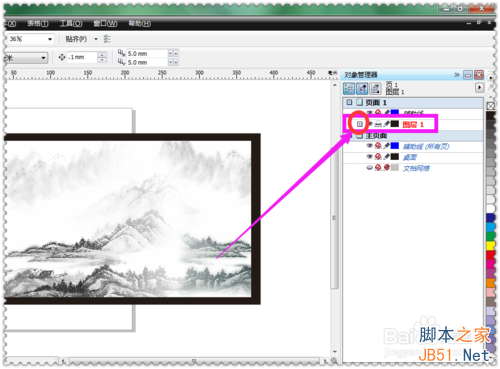Increase nudge offset with up stepper

(x=102, y=55)
